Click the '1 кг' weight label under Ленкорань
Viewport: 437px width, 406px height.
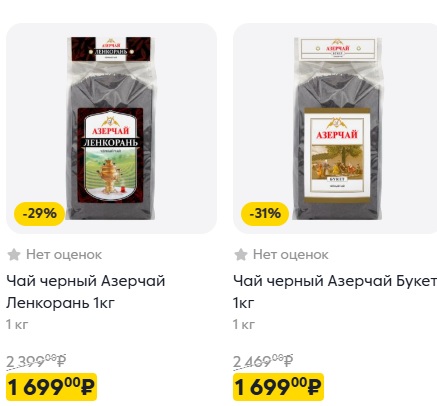point(17,324)
